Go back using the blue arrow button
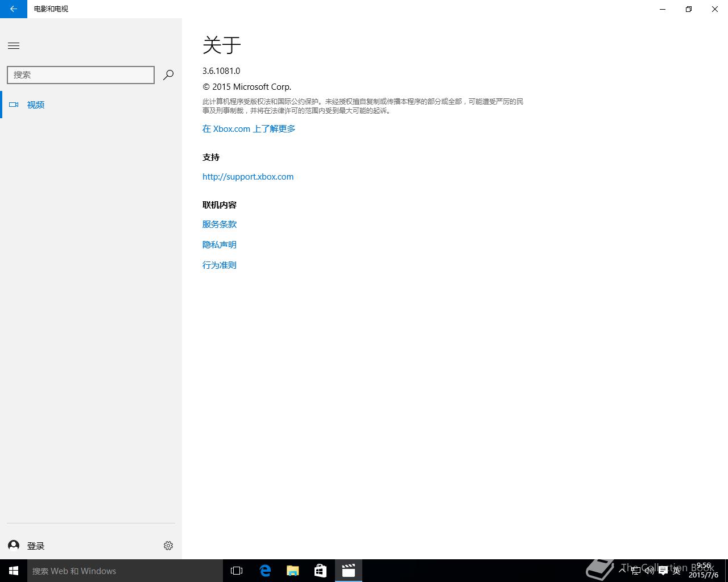This screenshot has height=582, width=728. tap(14, 9)
